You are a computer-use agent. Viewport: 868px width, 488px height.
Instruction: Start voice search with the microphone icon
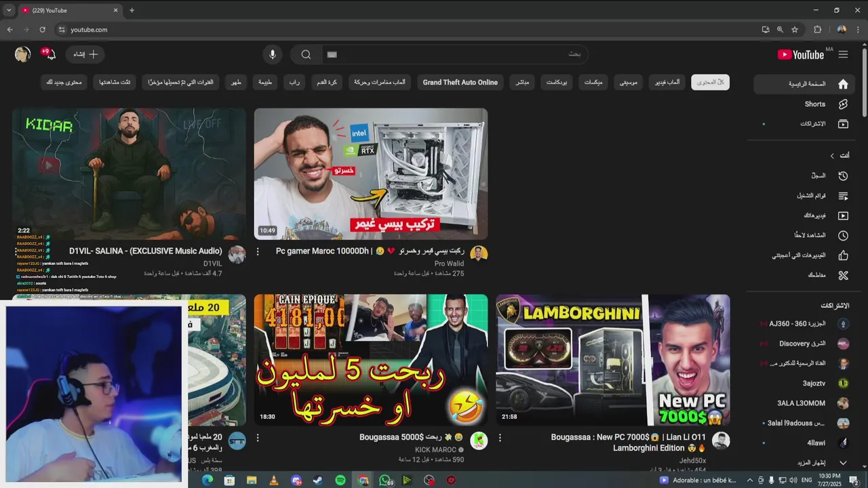pos(273,54)
